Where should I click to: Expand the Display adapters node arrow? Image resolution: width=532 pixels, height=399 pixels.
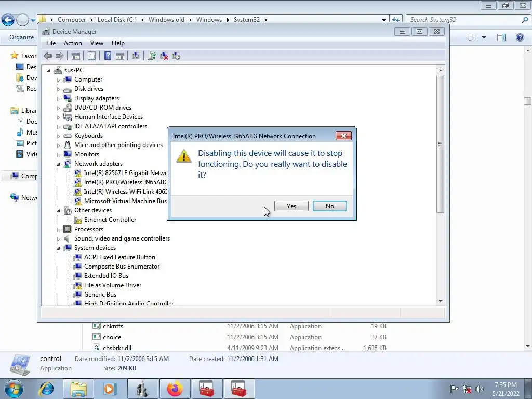(x=58, y=99)
